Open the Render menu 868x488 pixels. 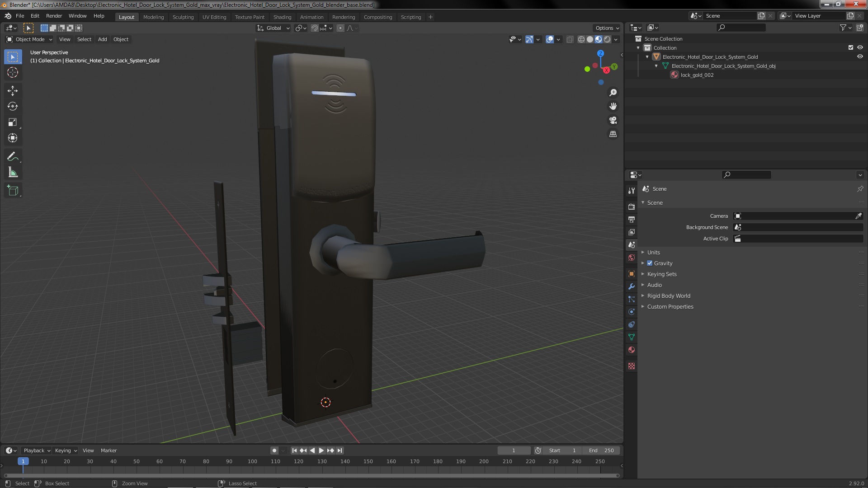[x=54, y=16]
